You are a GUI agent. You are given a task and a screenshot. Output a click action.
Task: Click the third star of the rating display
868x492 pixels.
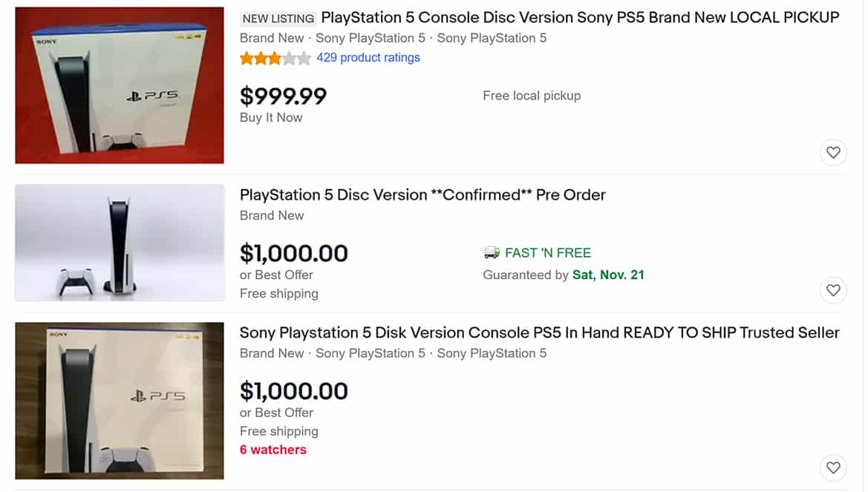(275, 57)
